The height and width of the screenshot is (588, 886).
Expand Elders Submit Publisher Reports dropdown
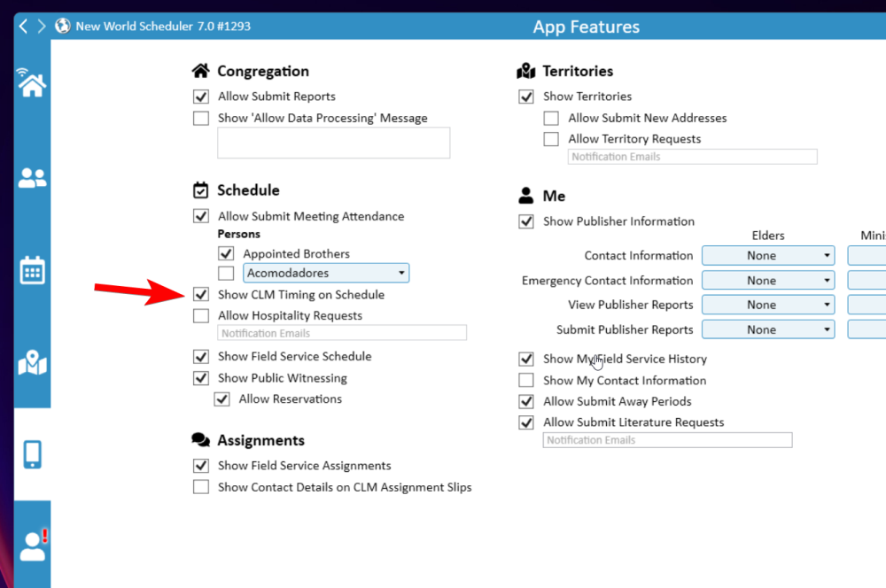(x=767, y=329)
